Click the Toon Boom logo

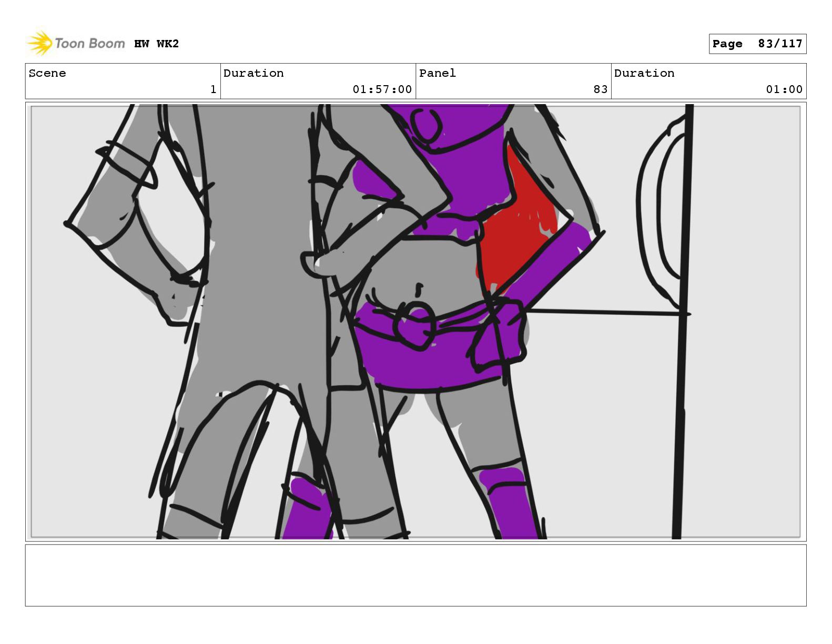pyautogui.click(x=76, y=43)
